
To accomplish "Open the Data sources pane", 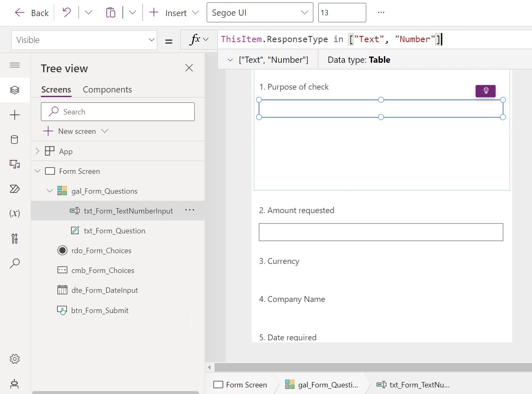I will pyautogui.click(x=14, y=140).
